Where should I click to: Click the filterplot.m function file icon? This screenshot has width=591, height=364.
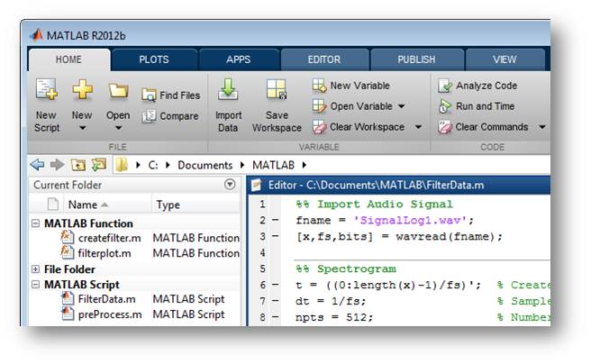click(68, 252)
